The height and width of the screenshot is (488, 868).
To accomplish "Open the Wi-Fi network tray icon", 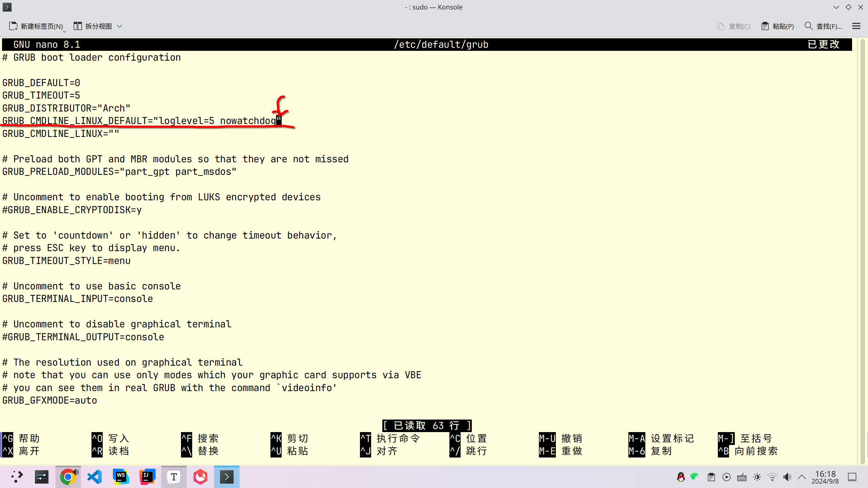I will coord(772,477).
